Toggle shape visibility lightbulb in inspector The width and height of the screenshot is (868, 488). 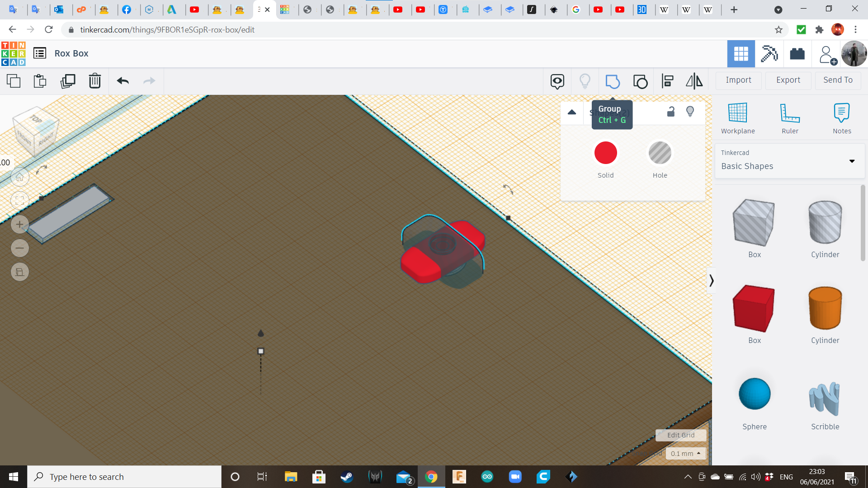coord(690,112)
